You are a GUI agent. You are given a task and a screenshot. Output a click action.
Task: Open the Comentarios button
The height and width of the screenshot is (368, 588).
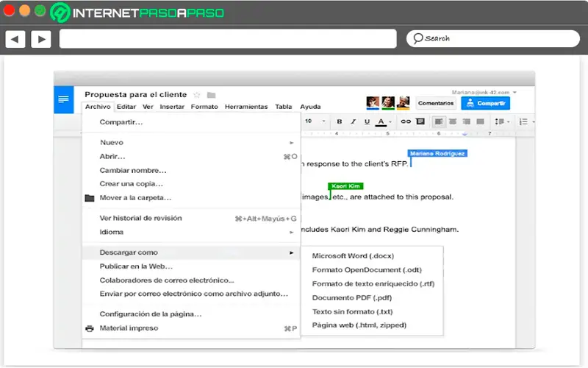pyautogui.click(x=436, y=103)
